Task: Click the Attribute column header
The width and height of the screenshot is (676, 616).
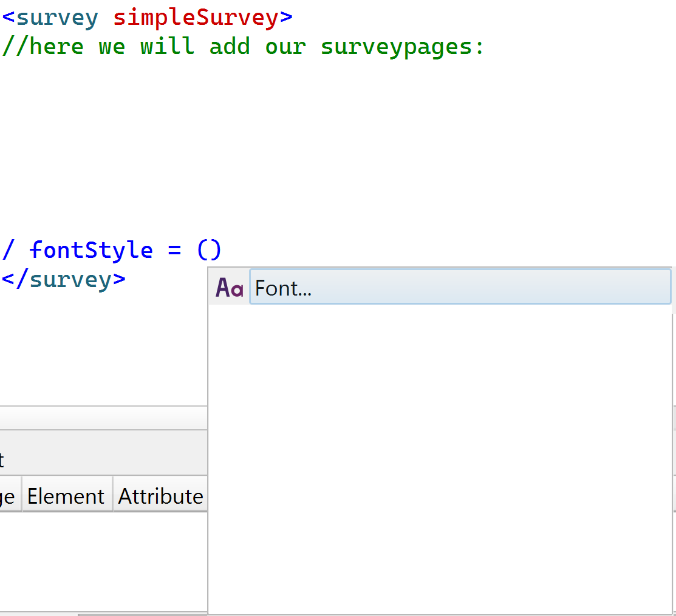Action: coord(160,496)
